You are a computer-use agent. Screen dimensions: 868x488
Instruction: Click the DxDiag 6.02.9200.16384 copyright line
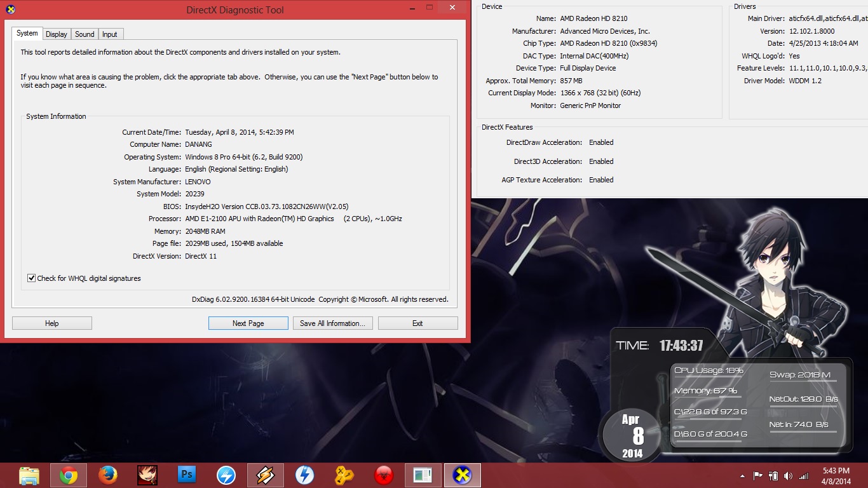(320, 299)
